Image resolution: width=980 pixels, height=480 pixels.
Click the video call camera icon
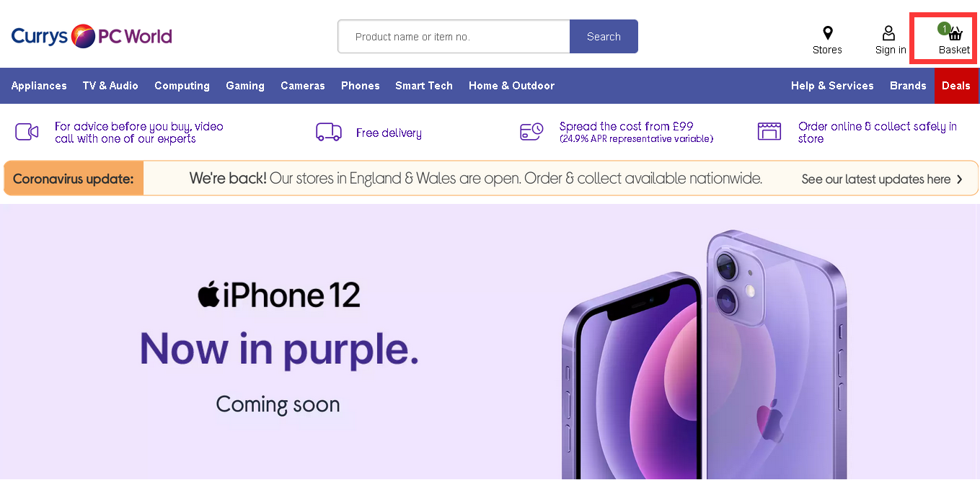point(27,132)
